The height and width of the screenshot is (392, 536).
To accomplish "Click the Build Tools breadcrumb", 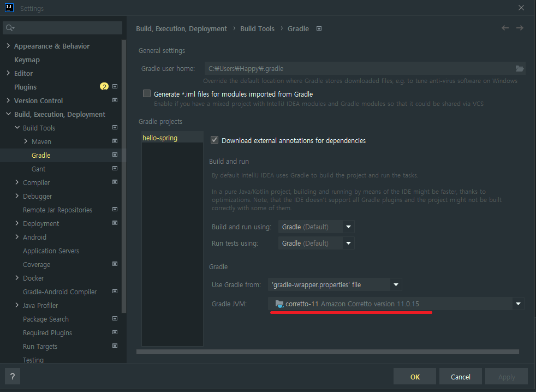I will tap(257, 29).
